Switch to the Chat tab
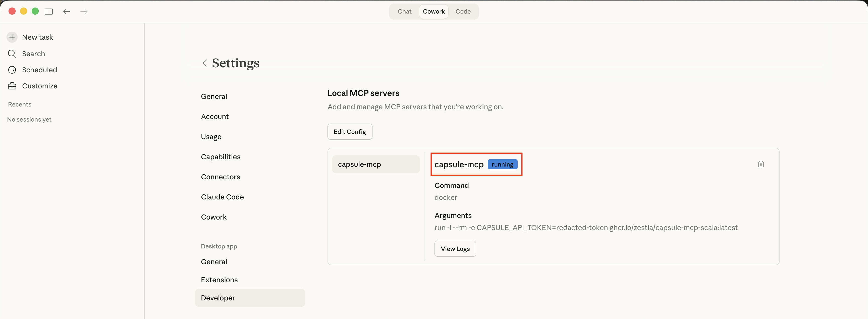Viewport: 868px width, 319px height. (x=404, y=12)
